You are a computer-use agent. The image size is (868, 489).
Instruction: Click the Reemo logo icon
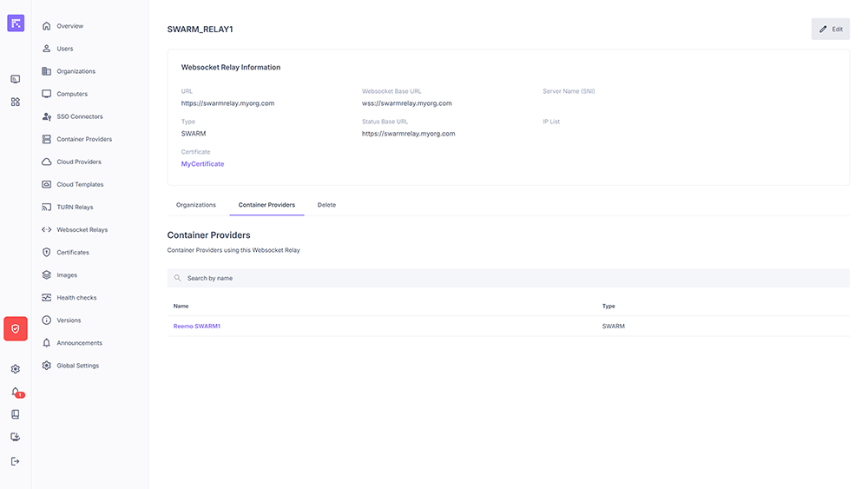[x=16, y=23]
